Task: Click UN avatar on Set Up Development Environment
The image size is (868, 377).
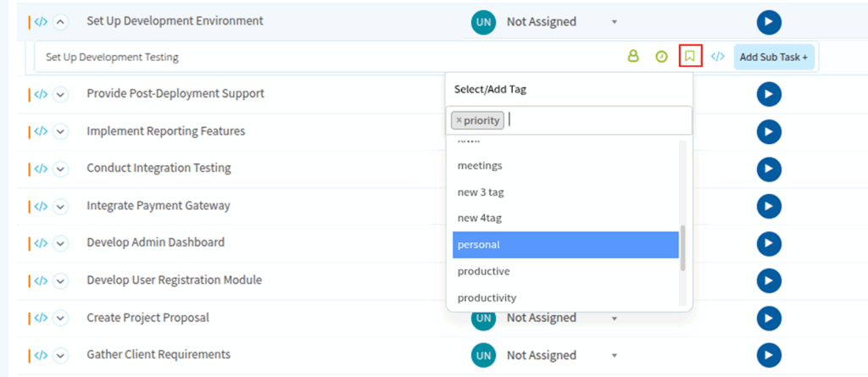Action: pos(483,22)
